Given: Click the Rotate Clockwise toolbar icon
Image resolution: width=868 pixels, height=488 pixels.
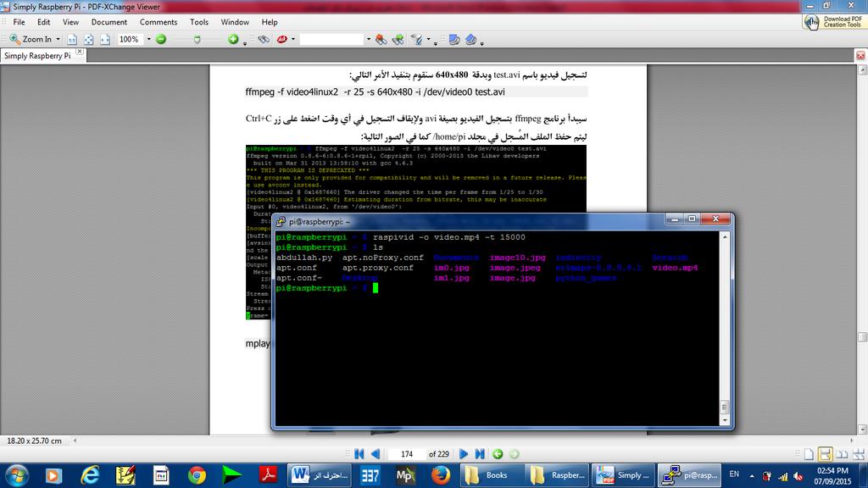Looking at the screenshot, I should 471,39.
